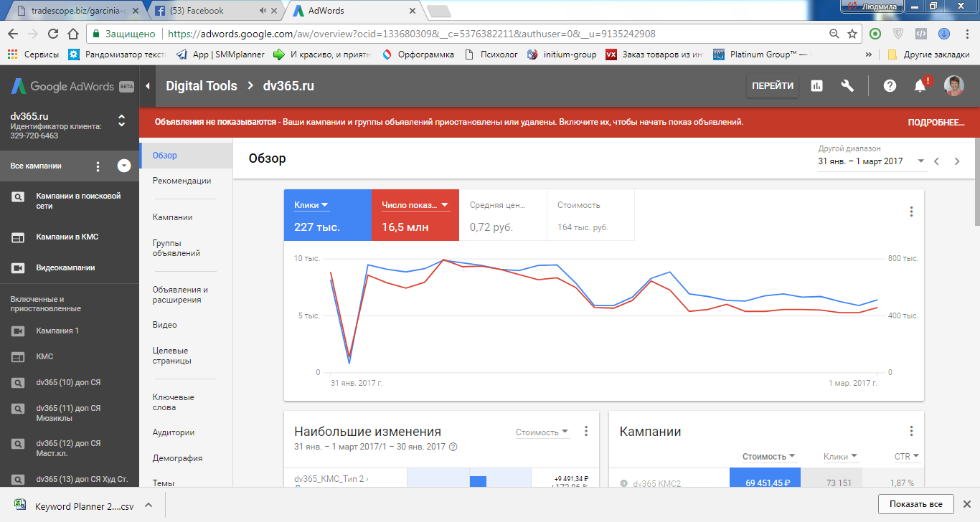Open the reports chart icon in header
The width and height of the screenshot is (980, 522).
(816, 86)
